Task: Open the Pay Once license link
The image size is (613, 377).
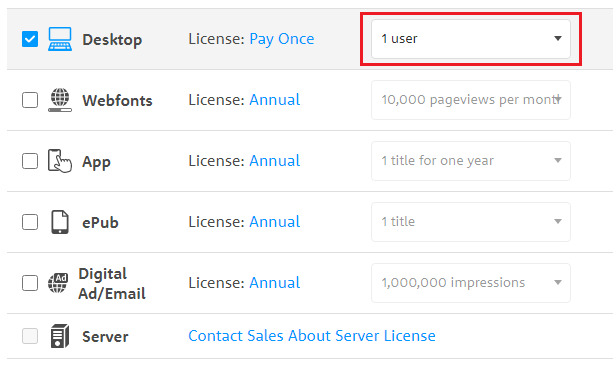Action: [x=281, y=39]
